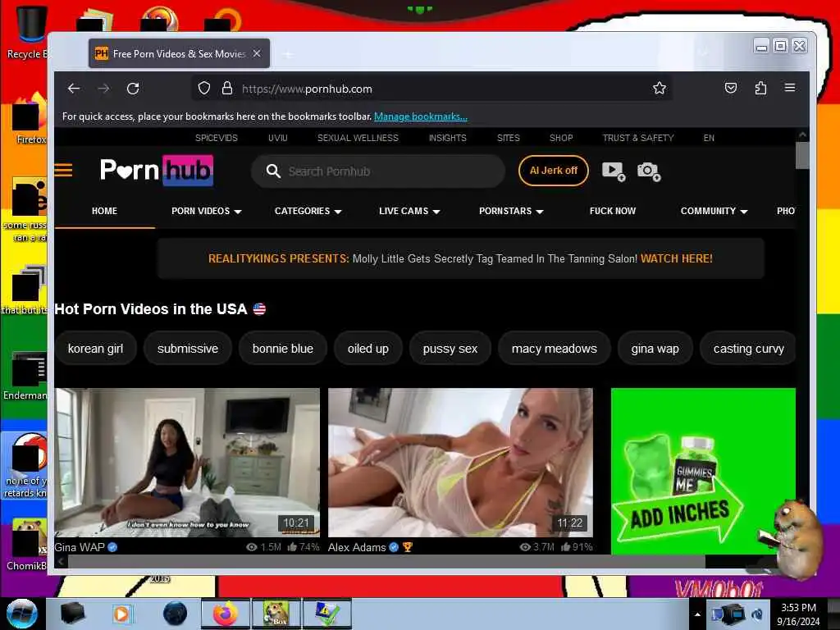Viewport: 840px width, 630px height.
Task: Click the Gina WAP uploader name
Action: (80, 547)
